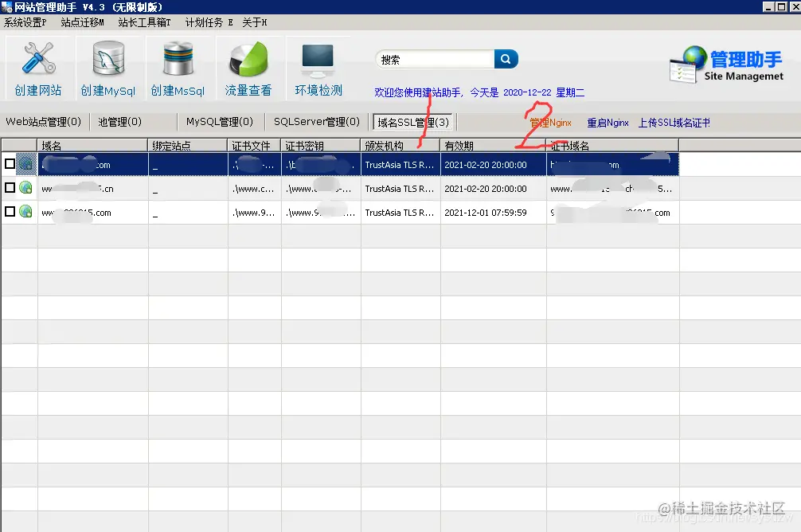Sort by the 颁发机构 column header
The height and width of the screenshot is (532, 801).
click(400, 145)
